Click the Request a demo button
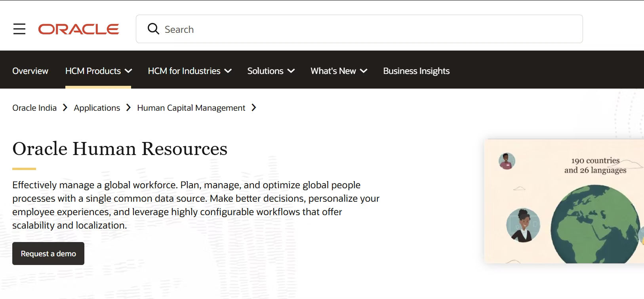This screenshot has height=299, width=644. pos(48,254)
